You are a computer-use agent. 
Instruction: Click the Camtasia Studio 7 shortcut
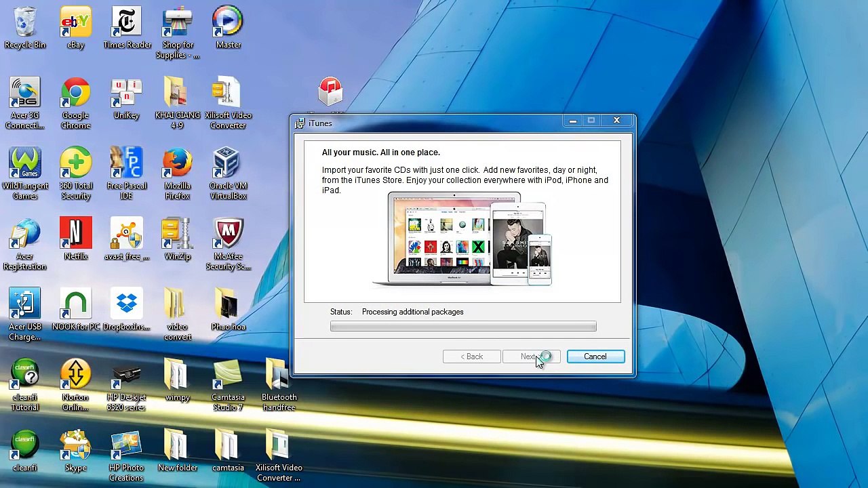228,385
